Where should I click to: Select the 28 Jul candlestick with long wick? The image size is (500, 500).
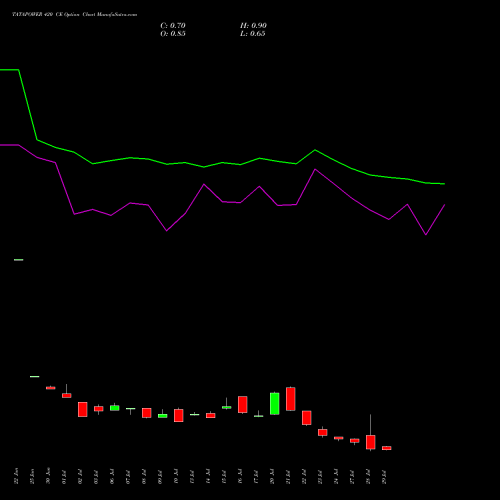371,442
